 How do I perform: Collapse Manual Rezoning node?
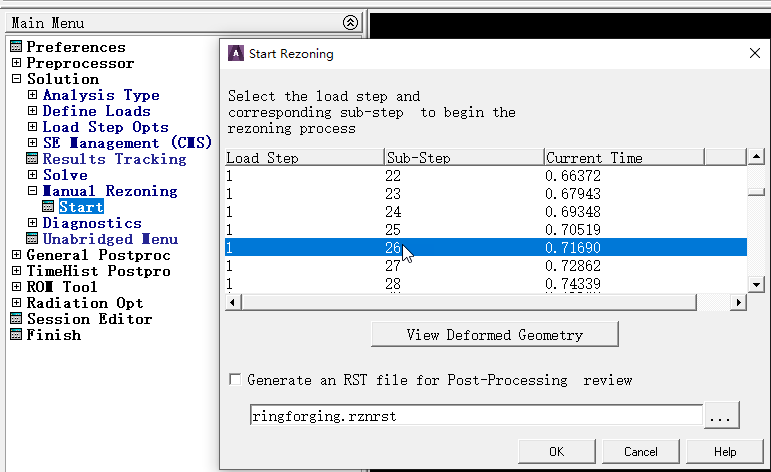(32, 191)
